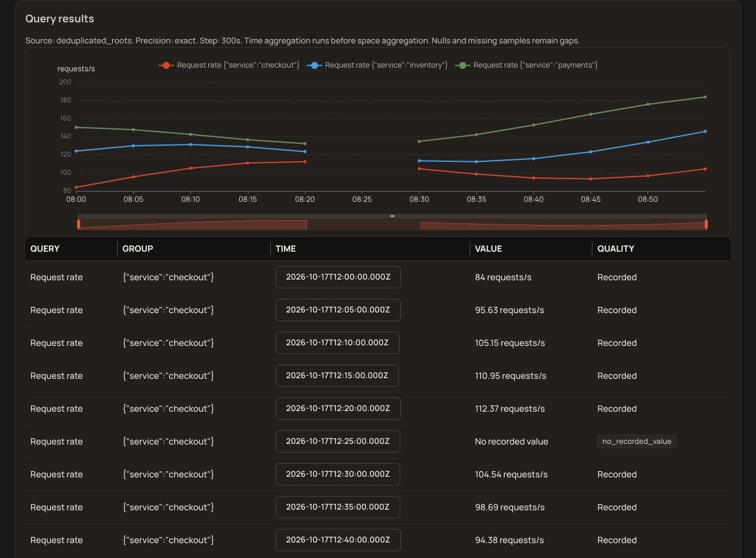
Task: Click the no_recorded_value quality badge
Action: point(637,441)
